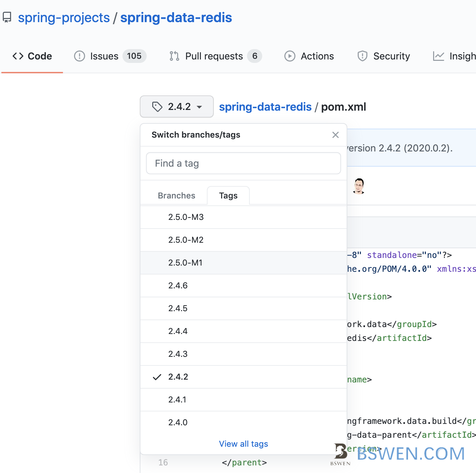Open the spring-projects organization link
The height and width of the screenshot is (473, 476).
[x=64, y=18]
